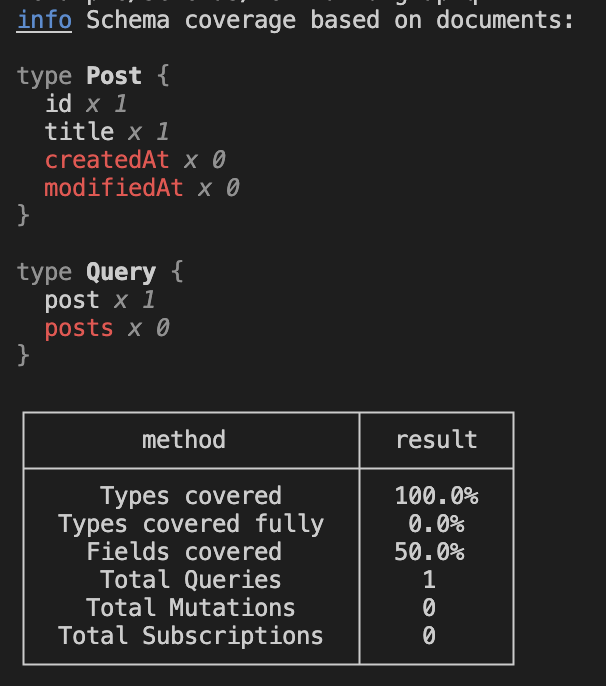Click the Fields covered row label
Image resolution: width=606 pixels, height=686 pixels.
click(x=184, y=552)
